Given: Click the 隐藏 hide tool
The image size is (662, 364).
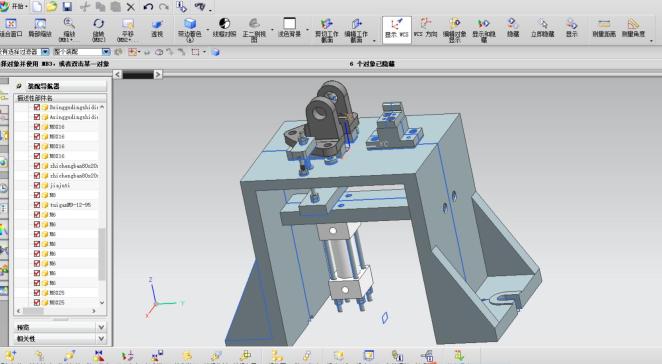Looking at the screenshot, I should [513, 28].
